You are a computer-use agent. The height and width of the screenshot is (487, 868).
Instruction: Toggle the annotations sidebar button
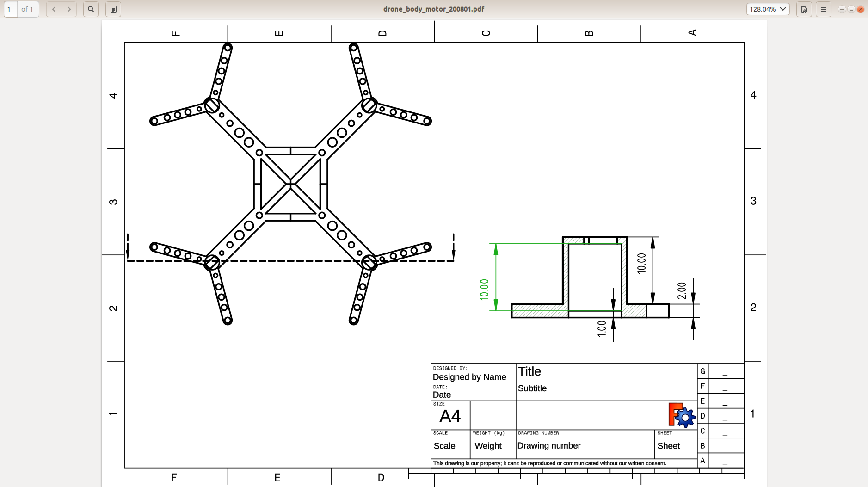113,9
